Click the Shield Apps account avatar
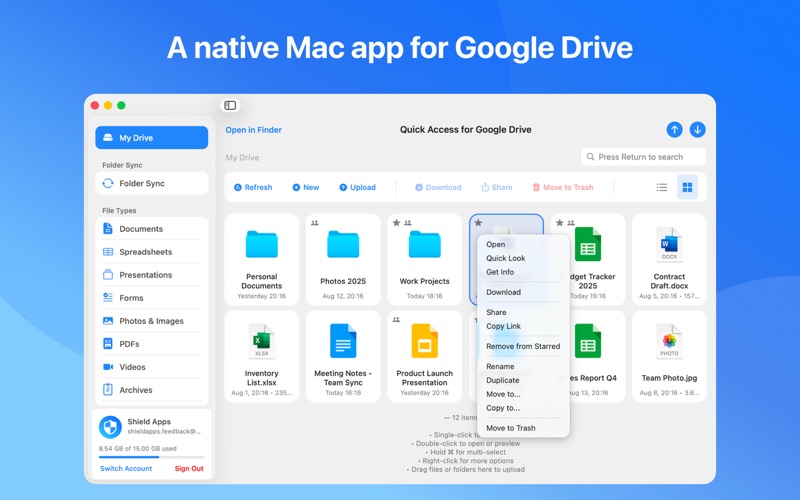The image size is (800, 500). coord(110,427)
